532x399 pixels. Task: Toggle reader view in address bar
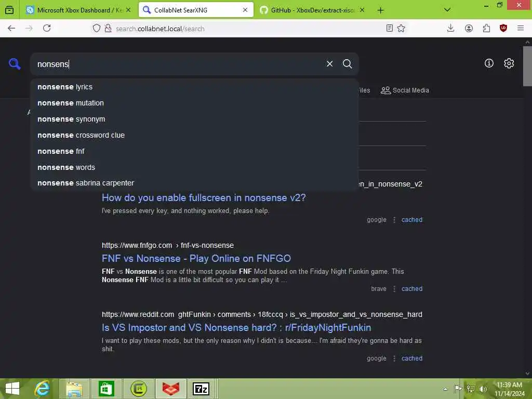click(390, 28)
